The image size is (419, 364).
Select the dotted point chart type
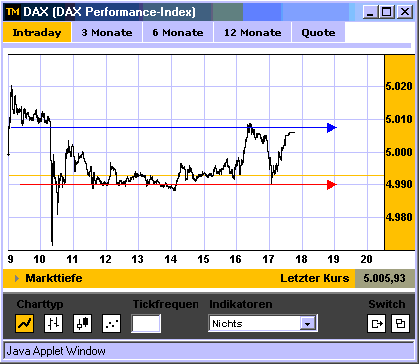point(111,323)
